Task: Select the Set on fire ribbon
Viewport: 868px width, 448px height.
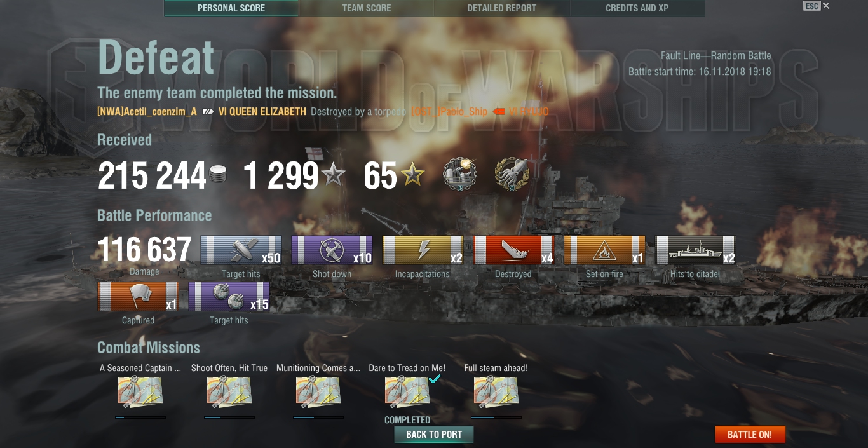Action: (604, 250)
